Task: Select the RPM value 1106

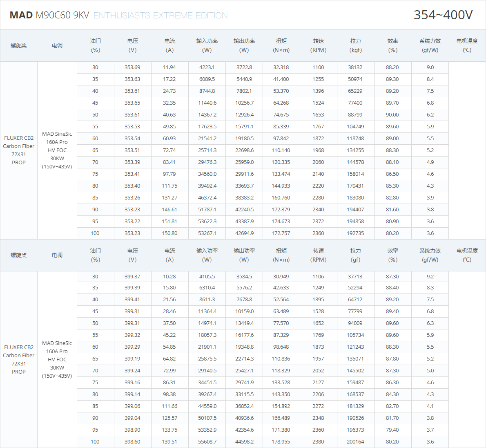Action: coord(318,277)
